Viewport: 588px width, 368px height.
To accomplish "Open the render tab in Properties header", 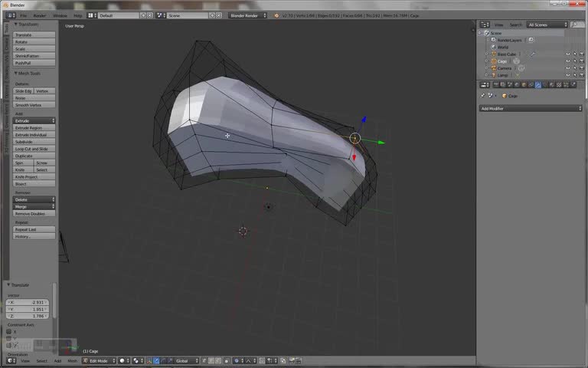I will (496, 85).
